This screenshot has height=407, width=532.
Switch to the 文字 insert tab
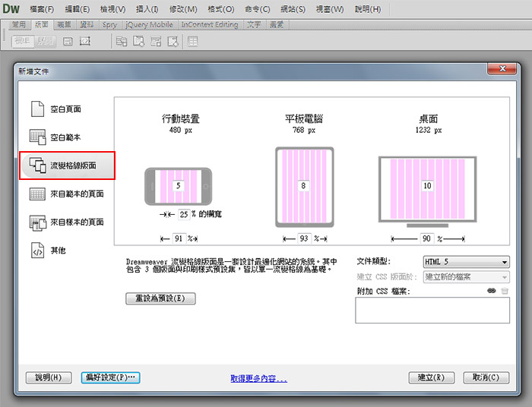(254, 24)
